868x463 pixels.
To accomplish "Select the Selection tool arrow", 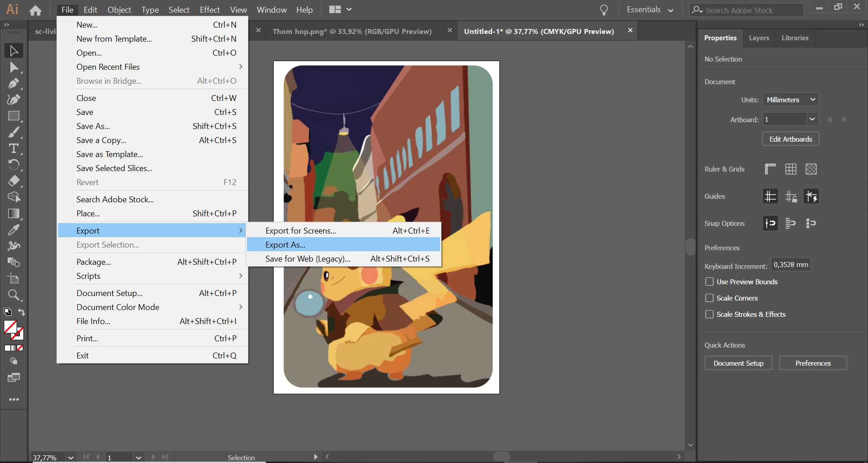I will [14, 51].
